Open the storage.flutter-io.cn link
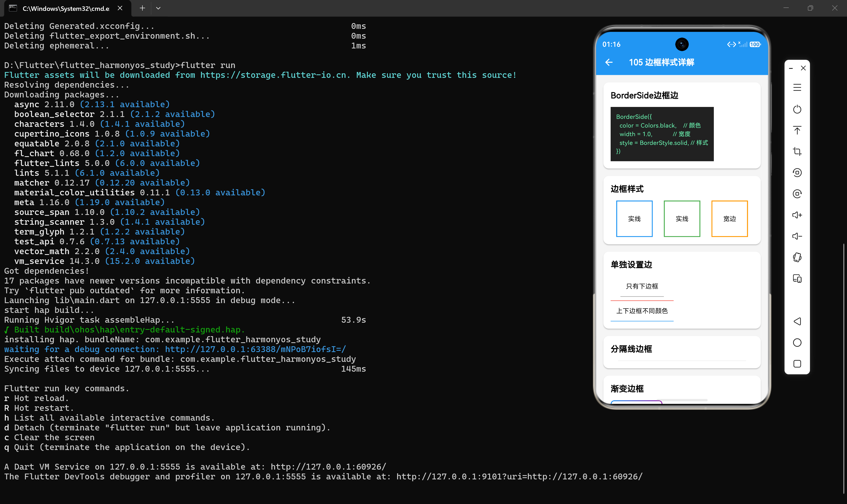847x504 pixels. point(274,75)
